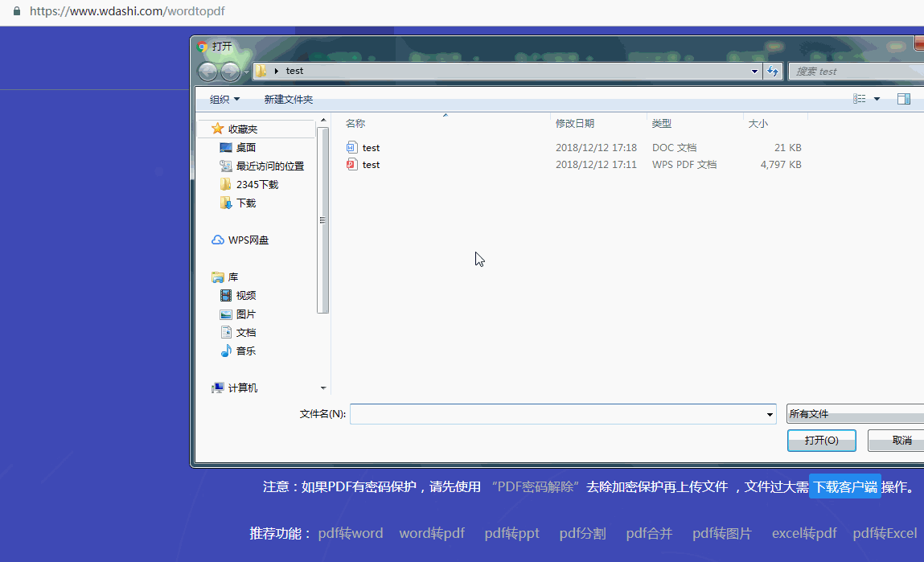Click the 下载 folder icon
This screenshot has width=924, height=562.
click(x=226, y=203)
